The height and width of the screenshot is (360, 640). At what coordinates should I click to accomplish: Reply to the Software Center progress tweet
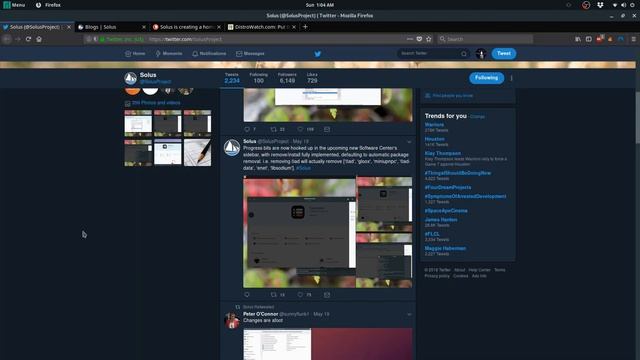click(x=247, y=295)
